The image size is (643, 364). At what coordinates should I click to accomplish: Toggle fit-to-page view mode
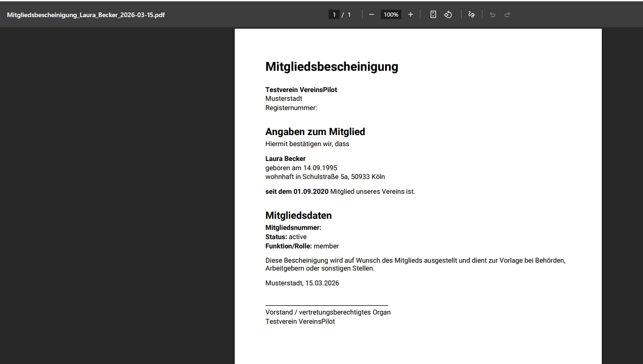point(432,14)
